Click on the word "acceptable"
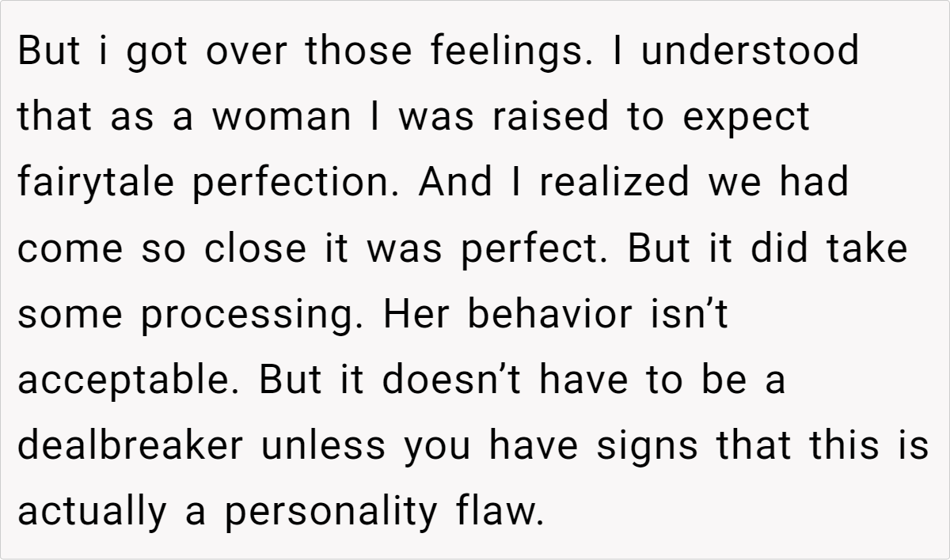 [x=131, y=382]
